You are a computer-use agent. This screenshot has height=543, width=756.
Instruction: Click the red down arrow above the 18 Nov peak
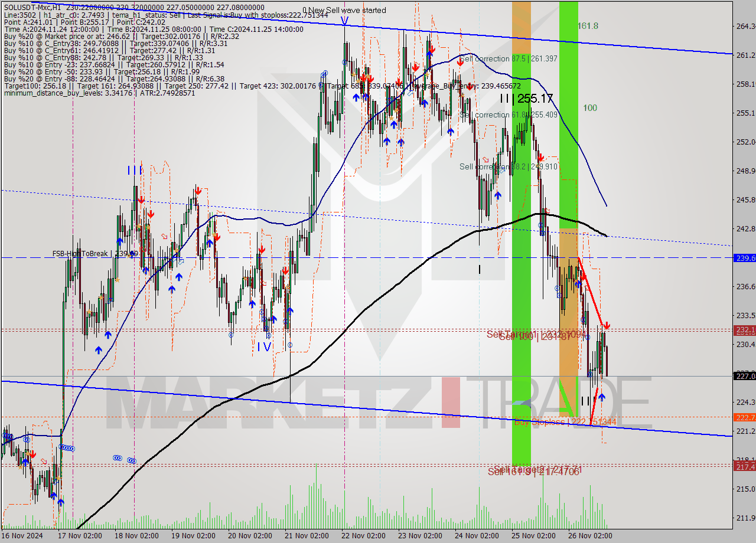(141, 199)
